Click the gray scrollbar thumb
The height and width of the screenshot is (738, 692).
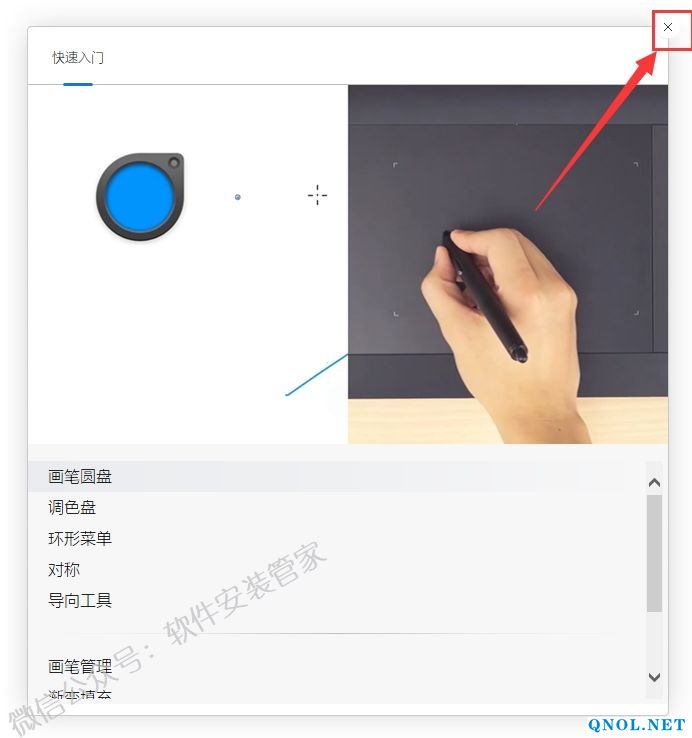pyautogui.click(x=654, y=553)
